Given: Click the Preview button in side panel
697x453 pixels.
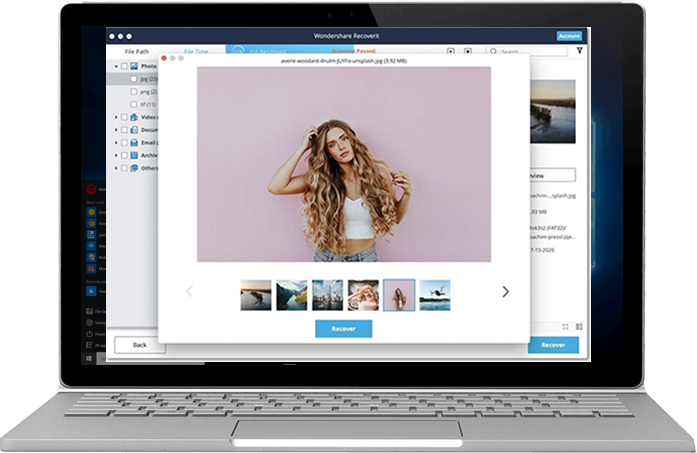Looking at the screenshot, I should (x=553, y=175).
